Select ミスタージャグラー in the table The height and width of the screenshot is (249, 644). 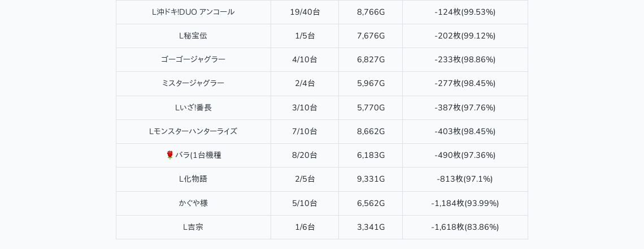193,83
